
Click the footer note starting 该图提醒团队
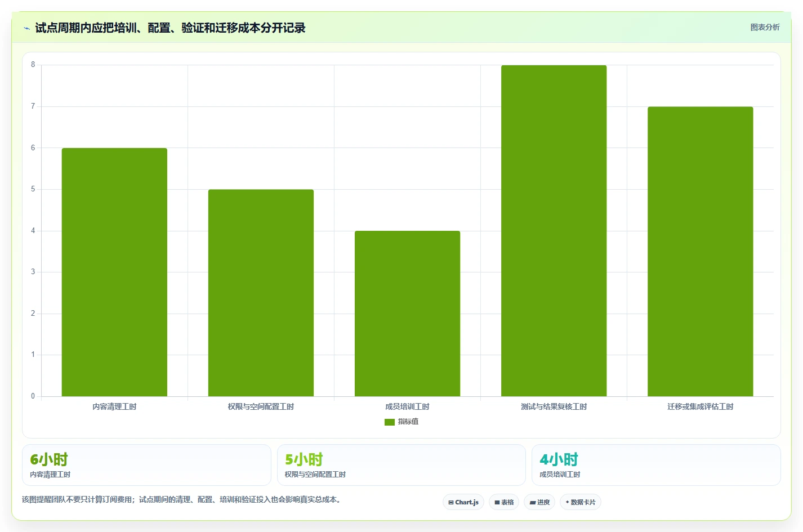pyautogui.click(x=182, y=499)
